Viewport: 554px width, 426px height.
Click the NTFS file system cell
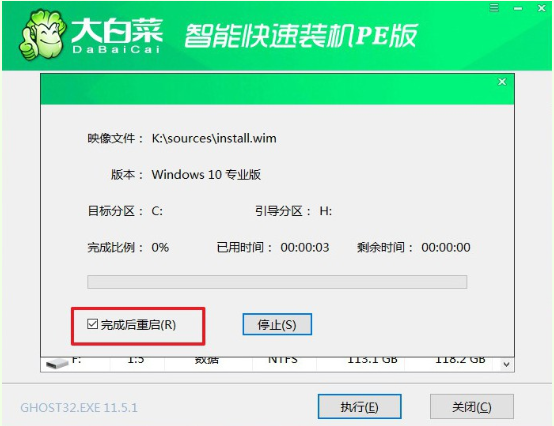click(283, 360)
